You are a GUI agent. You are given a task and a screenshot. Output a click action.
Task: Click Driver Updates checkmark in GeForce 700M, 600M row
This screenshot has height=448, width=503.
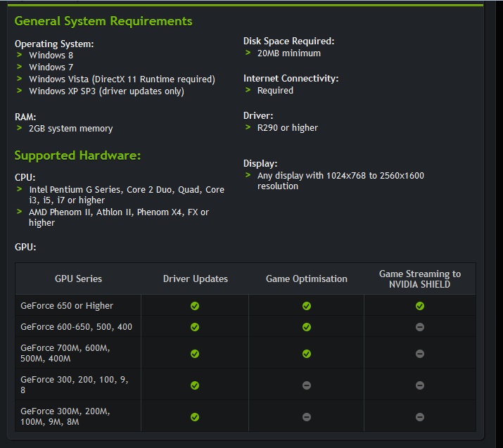[x=195, y=354]
